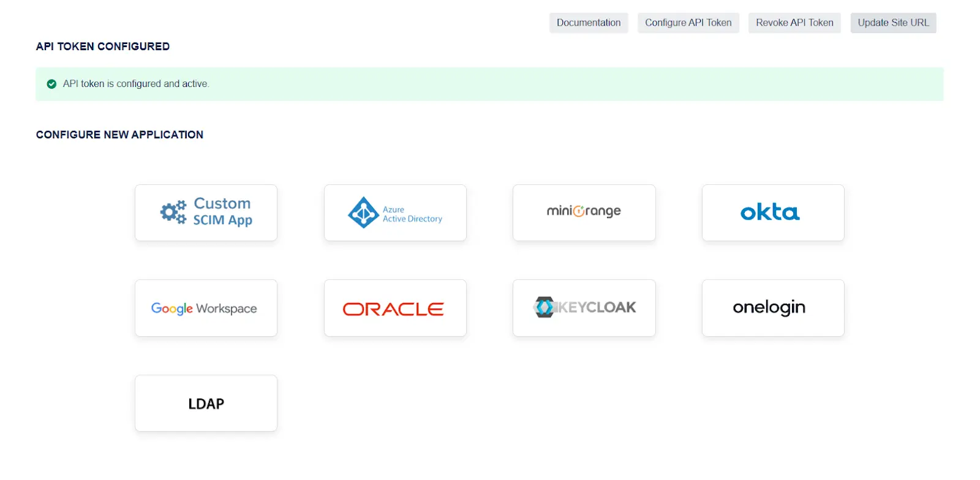Choose the OneLogin logo tile
Viewport: 980px width, 480px height.
click(x=769, y=307)
